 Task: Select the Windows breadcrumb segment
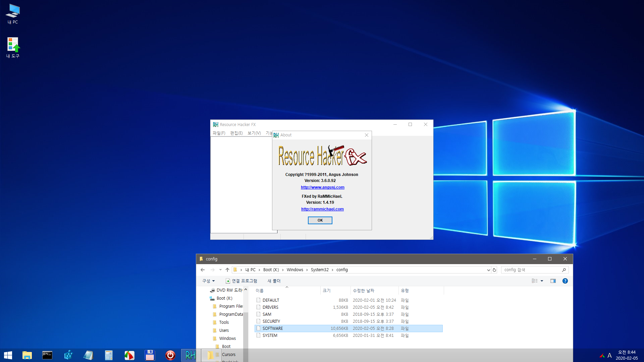[295, 270]
